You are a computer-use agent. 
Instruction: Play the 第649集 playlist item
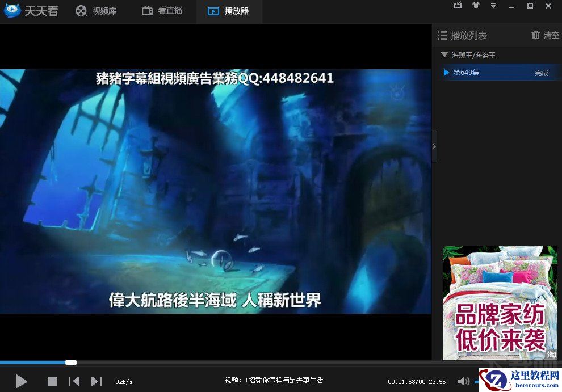click(501, 73)
